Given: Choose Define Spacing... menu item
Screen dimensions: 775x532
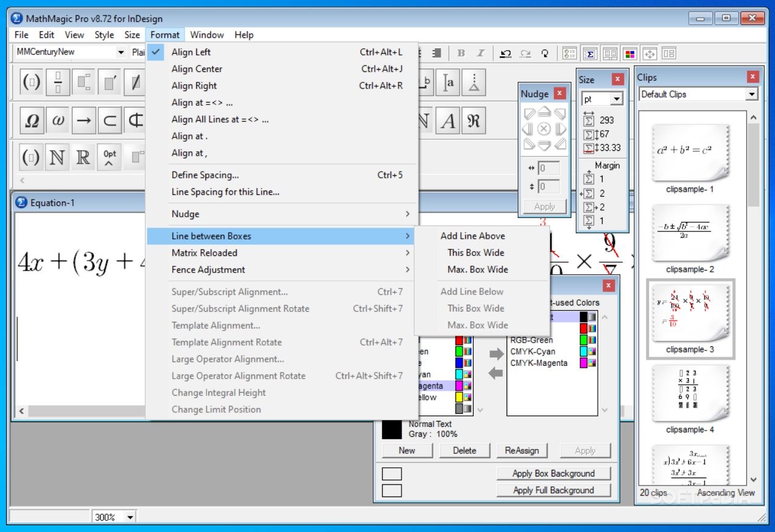Looking at the screenshot, I should pos(282,175).
